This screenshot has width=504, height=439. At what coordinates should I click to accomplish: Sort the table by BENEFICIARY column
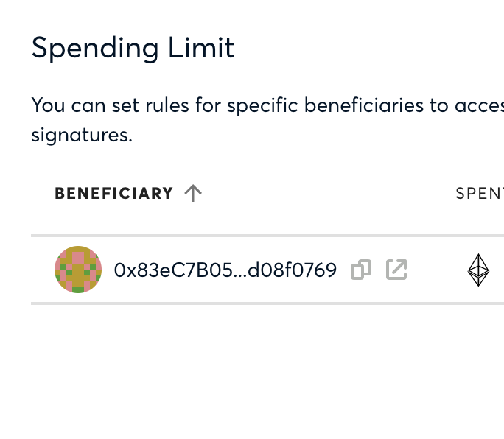113,194
